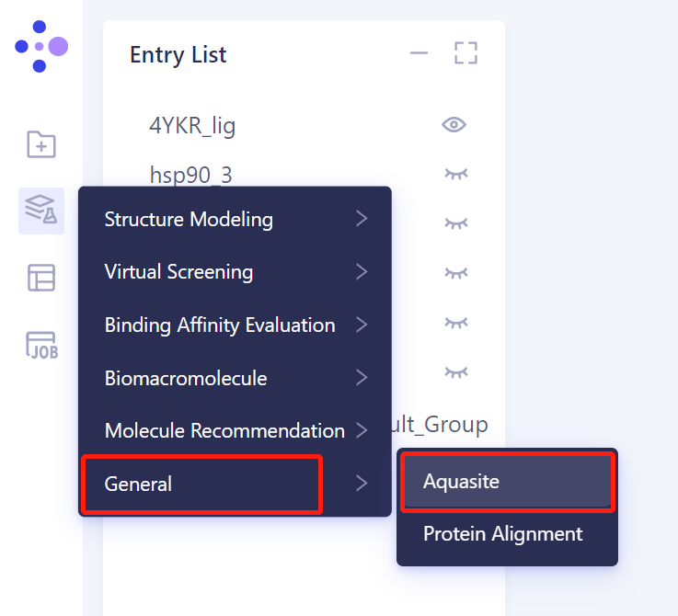Open the JOB list icon
The height and width of the screenshot is (616, 678).
coord(41,345)
